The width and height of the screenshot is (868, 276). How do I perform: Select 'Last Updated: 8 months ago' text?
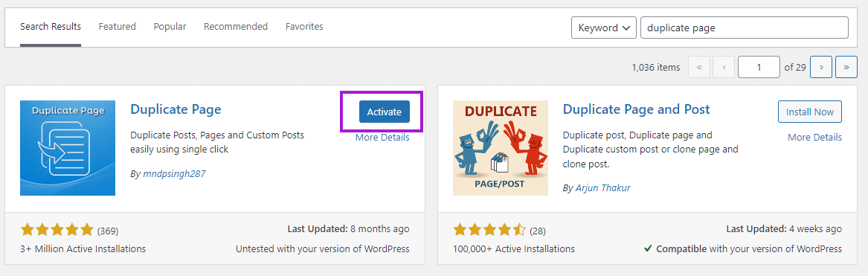pos(349,228)
